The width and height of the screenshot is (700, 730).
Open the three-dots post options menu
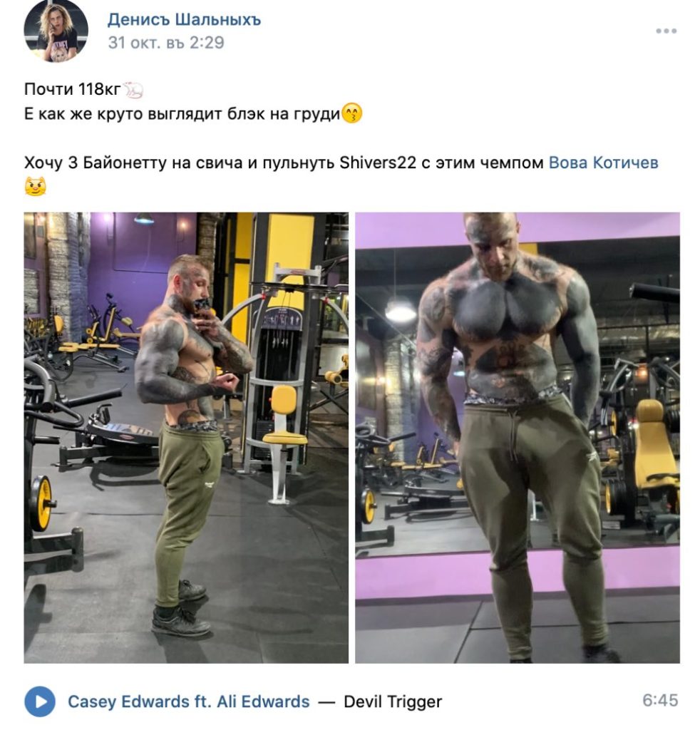pyautogui.click(x=666, y=31)
